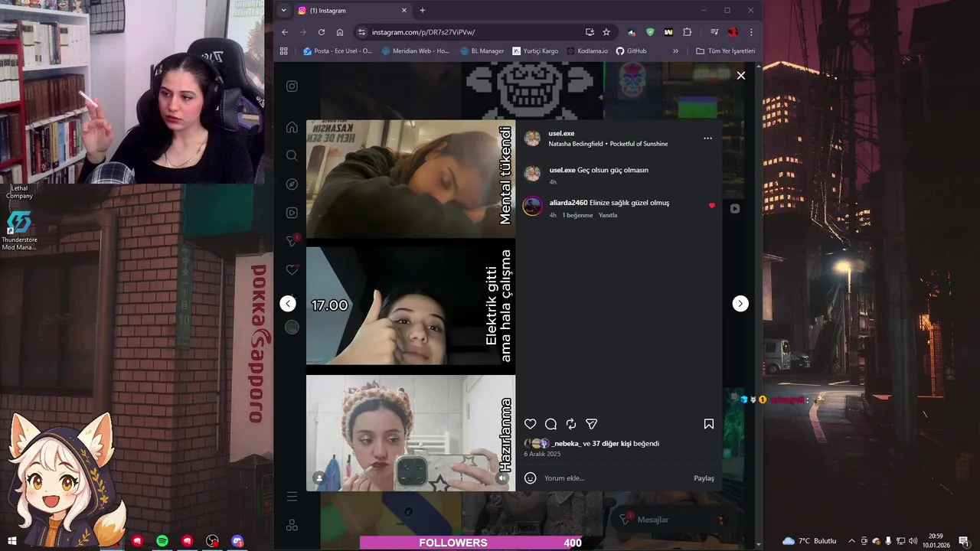
Task: Open Chrome apps grid in bookmarks bar
Action: point(284,51)
